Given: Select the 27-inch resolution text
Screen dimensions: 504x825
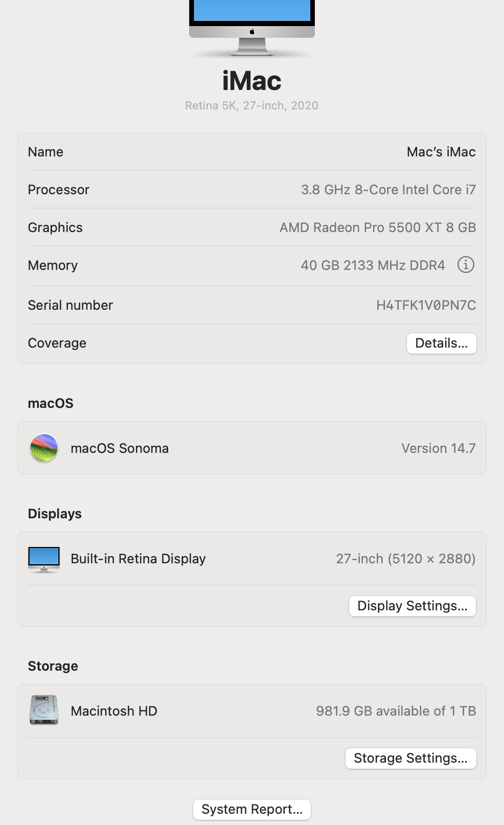Looking at the screenshot, I should click(x=406, y=558).
